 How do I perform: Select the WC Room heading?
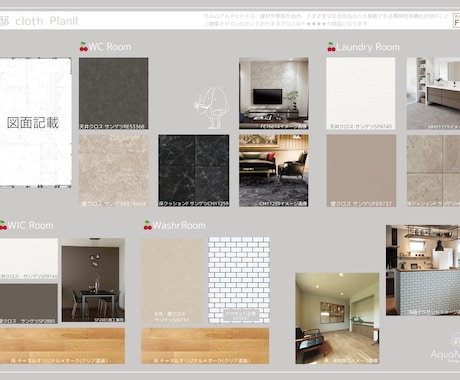[110, 47]
